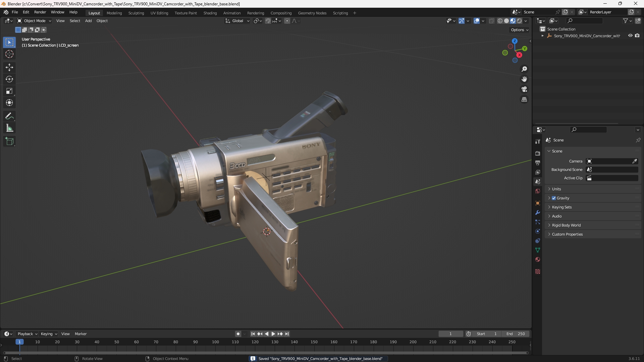
Task: Click the End frame 250 field
Action: pos(516,334)
